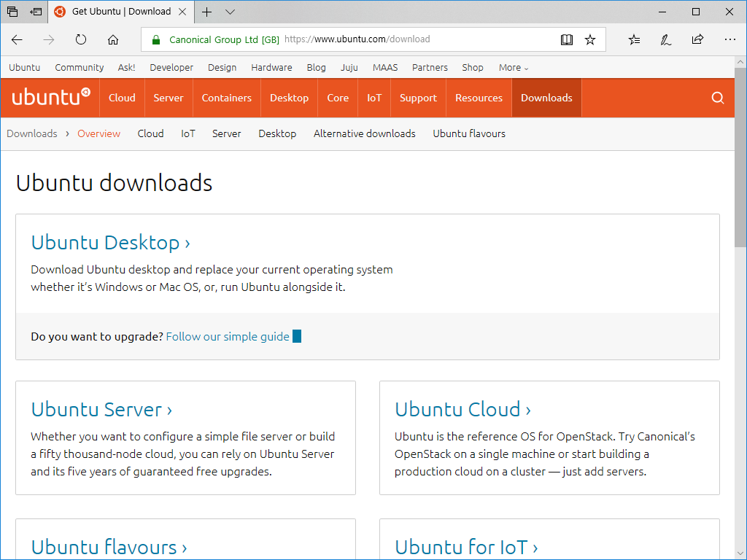The image size is (747, 560).
Task: Visit the Hardware link
Action: pyautogui.click(x=271, y=68)
